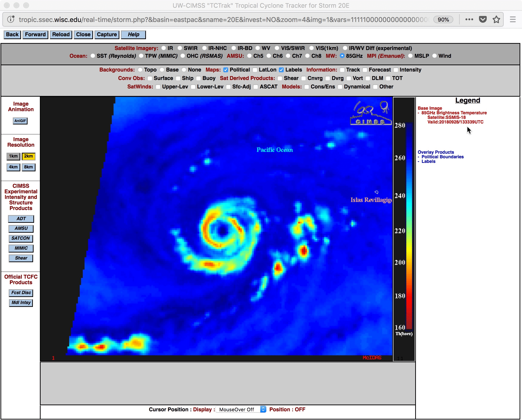This screenshot has height=420, width=522.
Task: Click the Close button
Action: click(x=83, y=35)
